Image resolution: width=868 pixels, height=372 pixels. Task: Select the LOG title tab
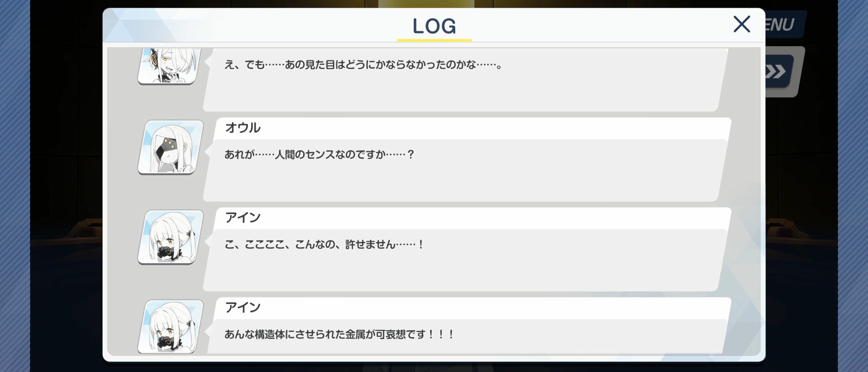(434, 26)
